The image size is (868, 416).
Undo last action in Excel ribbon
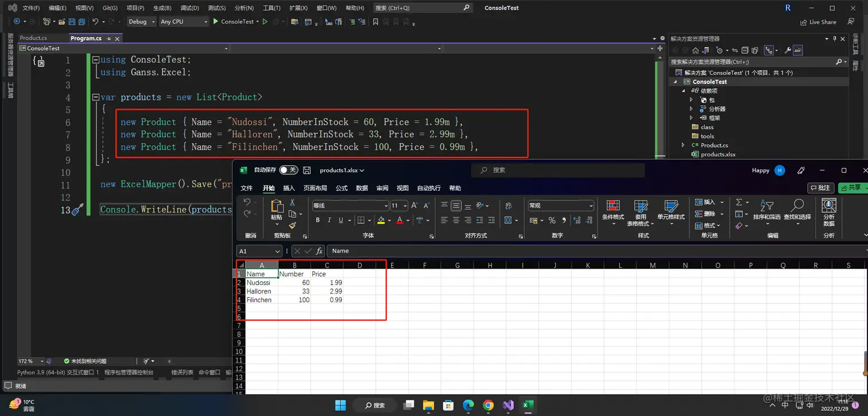click(247, 202)
